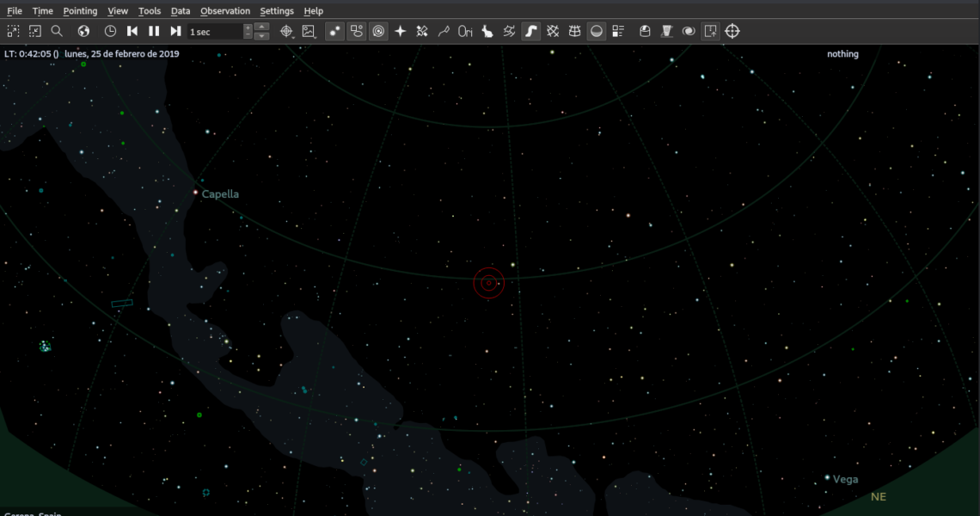Toggle constellation lines display

pos(444,31)
